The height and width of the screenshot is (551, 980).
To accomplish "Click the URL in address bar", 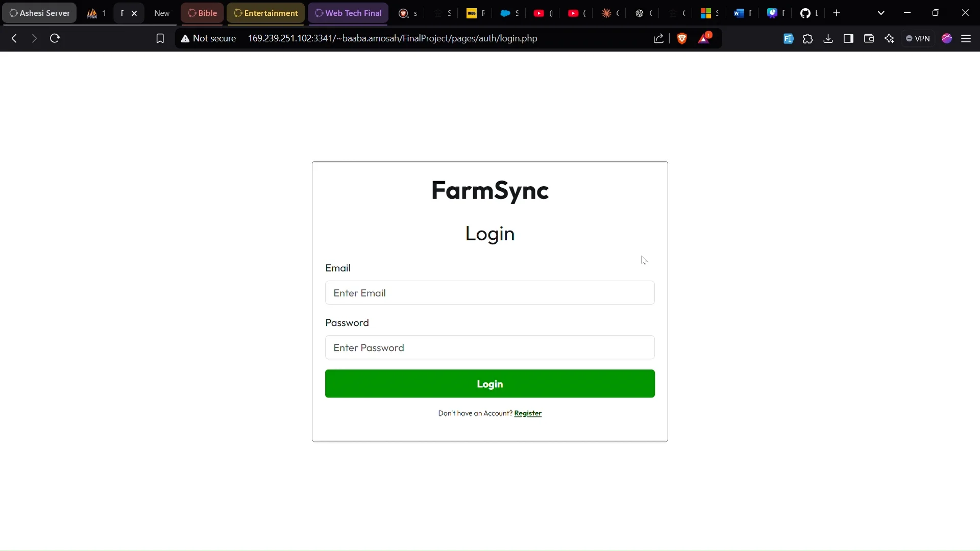I will point(393,38).
